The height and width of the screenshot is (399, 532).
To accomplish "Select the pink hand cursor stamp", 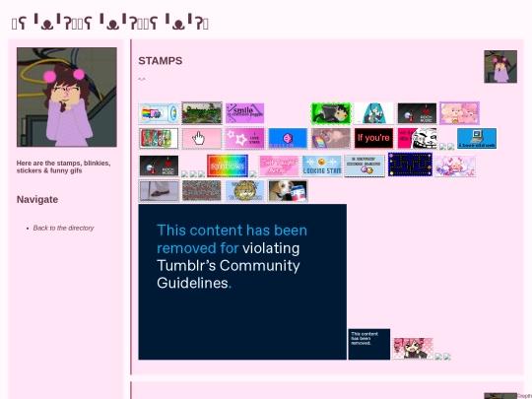I will (202, 138).
